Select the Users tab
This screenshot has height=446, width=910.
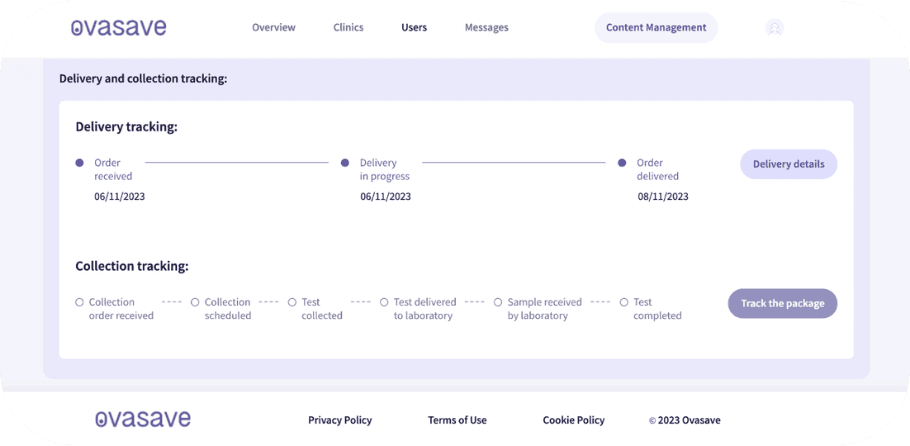click(414, 28)
